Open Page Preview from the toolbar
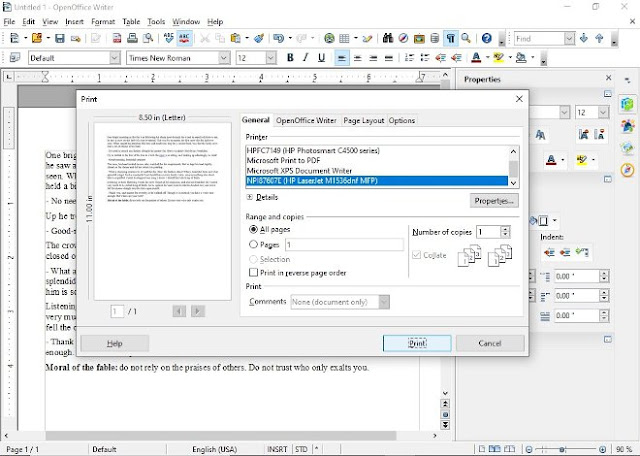 (x=148, y=39)
